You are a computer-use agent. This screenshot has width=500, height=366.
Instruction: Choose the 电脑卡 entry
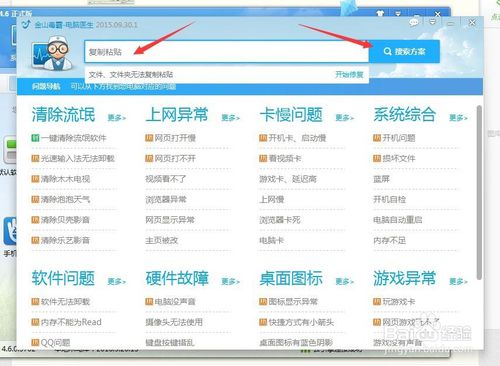pos(272,240)
